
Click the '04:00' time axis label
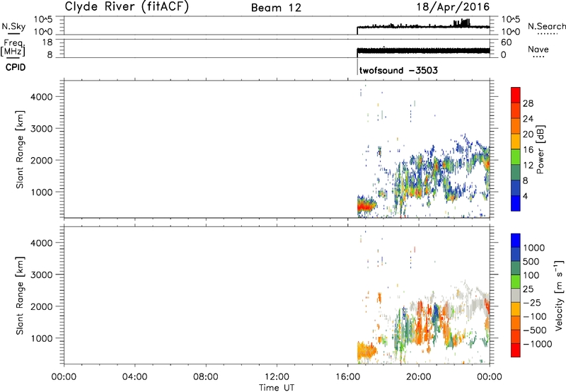135,377
